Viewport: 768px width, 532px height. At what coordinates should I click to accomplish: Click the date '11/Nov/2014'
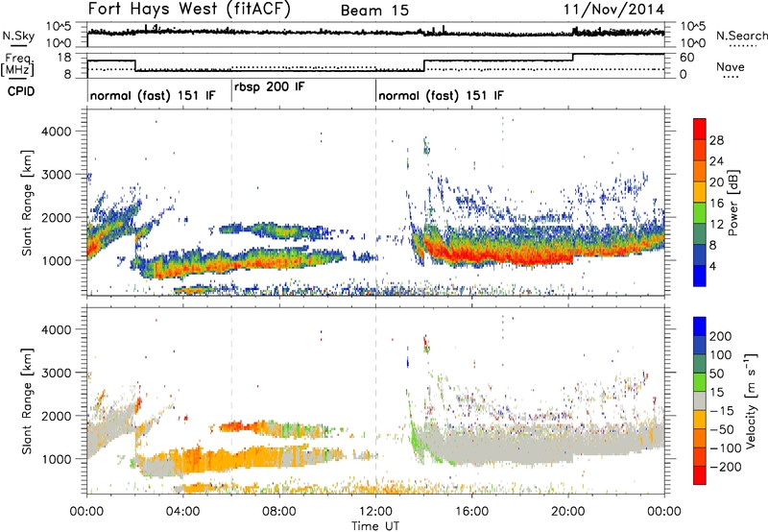click(614, 10)
